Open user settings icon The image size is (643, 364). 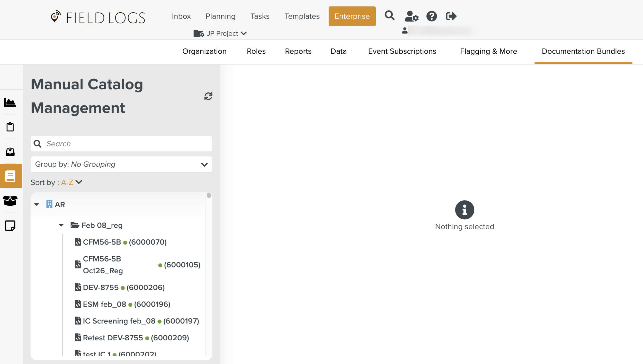[412, 16]
